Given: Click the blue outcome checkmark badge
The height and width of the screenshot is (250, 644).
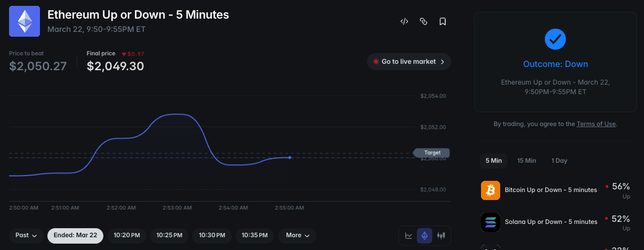Looking at the screenshot, I should pos(555,39).
